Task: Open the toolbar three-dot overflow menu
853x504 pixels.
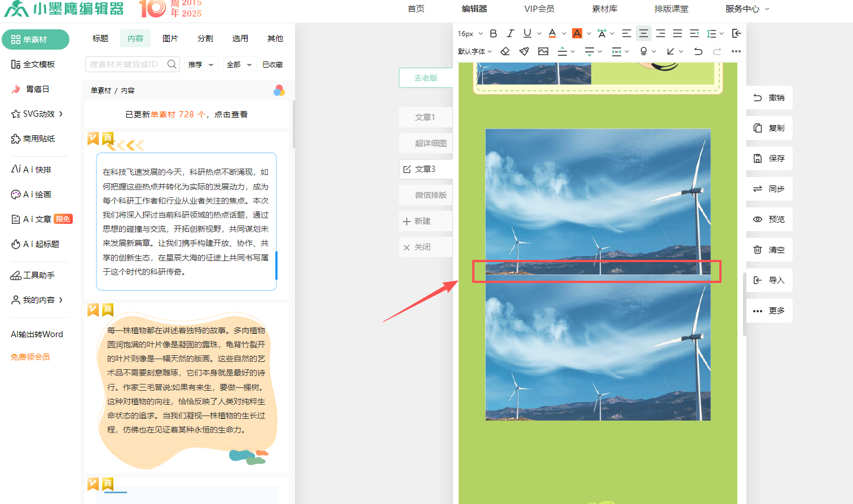Action: click(x=736, y=51)
